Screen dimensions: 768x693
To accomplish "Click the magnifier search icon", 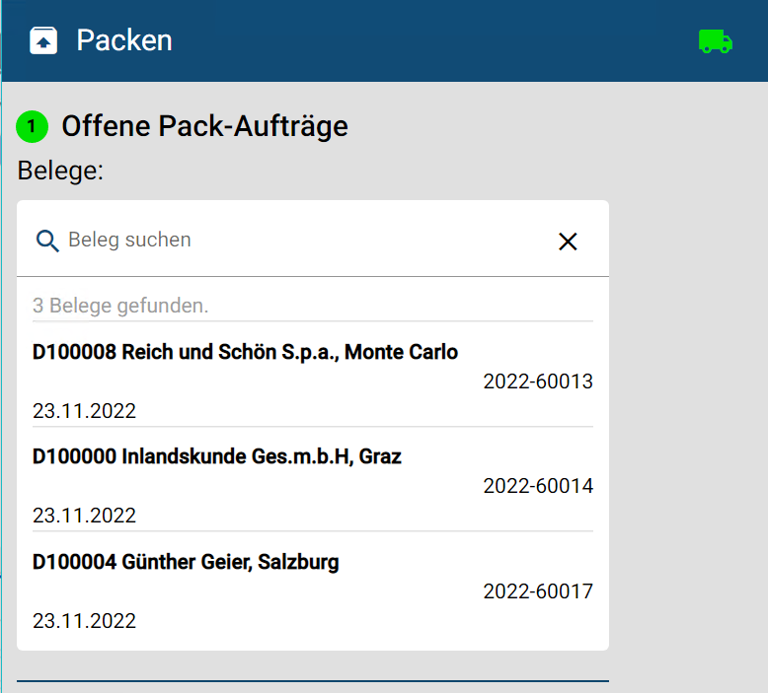I will pyautogui.click(x=48, y=241).
